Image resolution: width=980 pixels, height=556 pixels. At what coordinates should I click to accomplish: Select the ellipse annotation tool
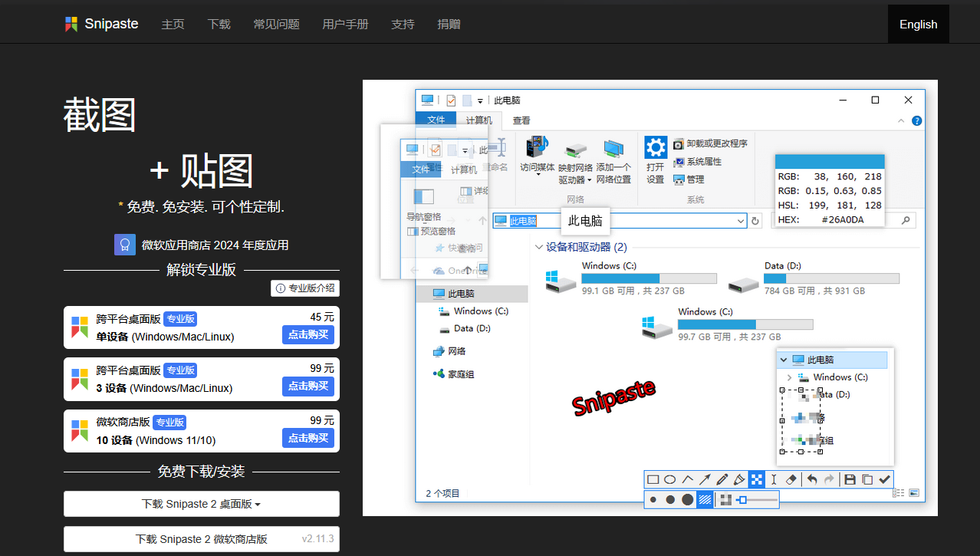click(670, 479)
